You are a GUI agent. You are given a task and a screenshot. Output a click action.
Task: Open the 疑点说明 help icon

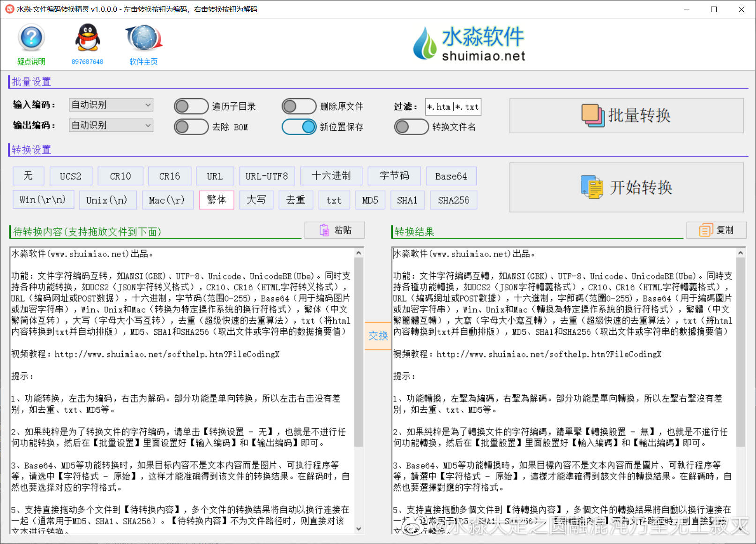31,38
